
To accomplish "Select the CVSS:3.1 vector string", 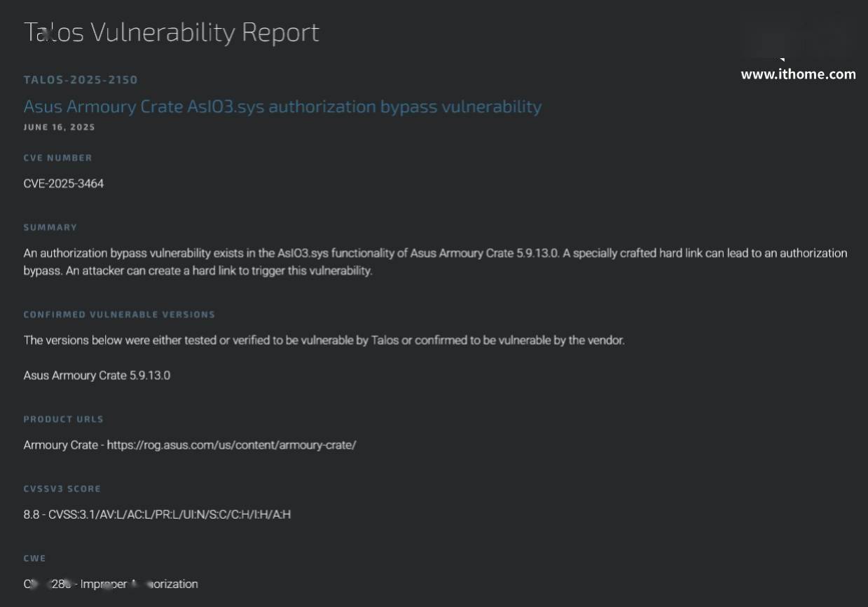I will coord(170,514).
